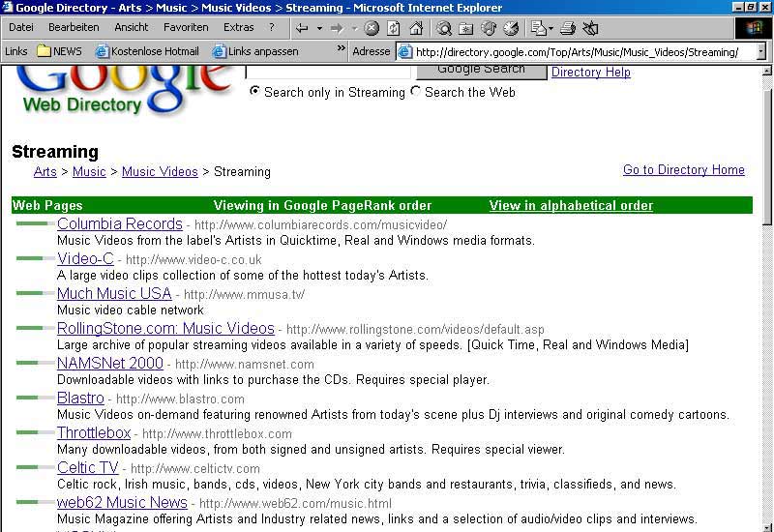Open the Favoriten menu
The height and width of the screenshot is (532, 774).
[x=186, y=28]
